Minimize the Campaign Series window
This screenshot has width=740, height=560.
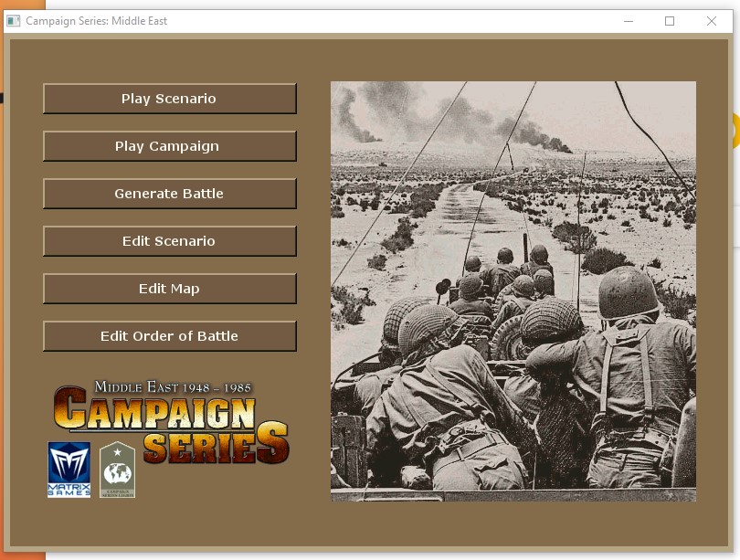point(629,20)
